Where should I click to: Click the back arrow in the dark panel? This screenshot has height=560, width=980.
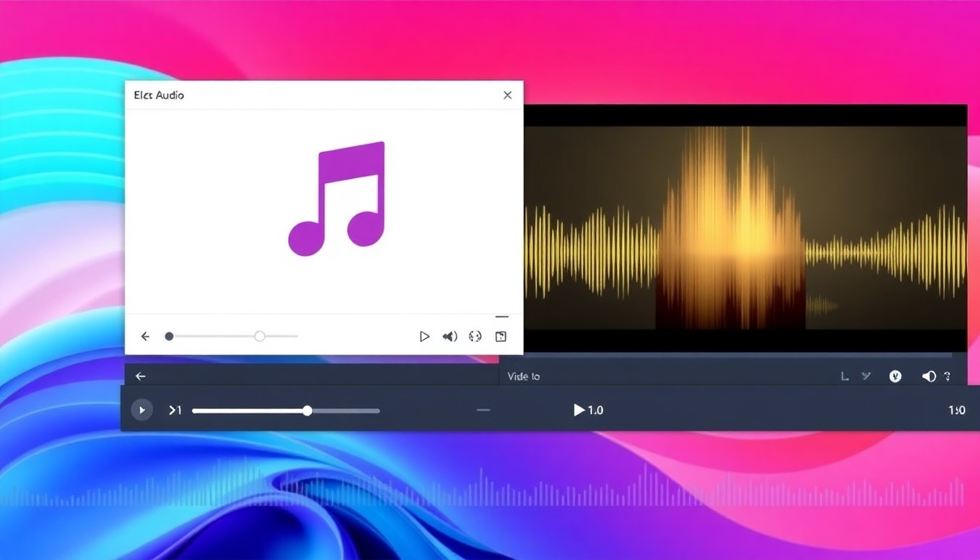coord(141,376)
